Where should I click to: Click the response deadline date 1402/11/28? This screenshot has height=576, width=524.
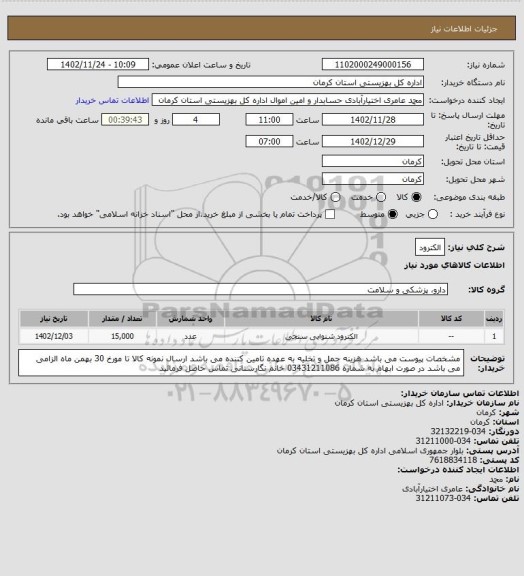(373, 120)
